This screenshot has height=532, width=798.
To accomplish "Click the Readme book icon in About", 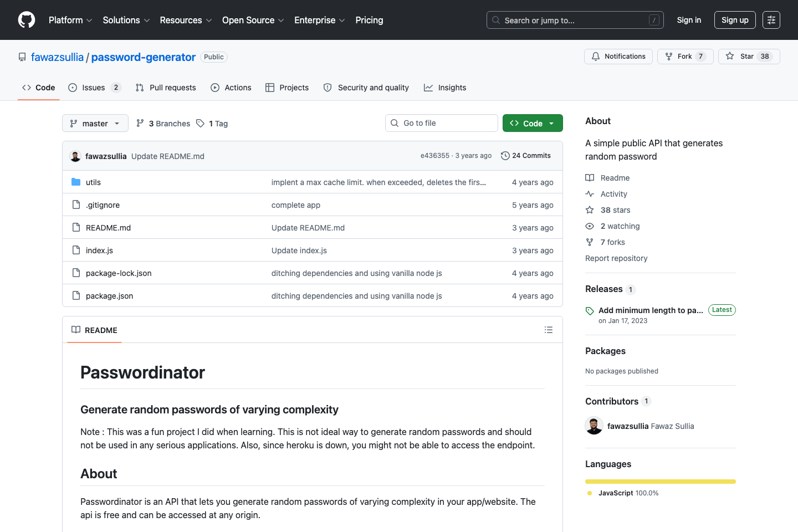I will pos(589,177).
